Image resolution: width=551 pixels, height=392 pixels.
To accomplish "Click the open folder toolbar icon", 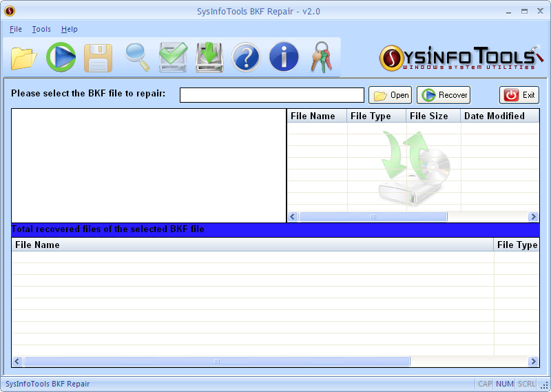I will pyautogui.click(x=23, y=58).
